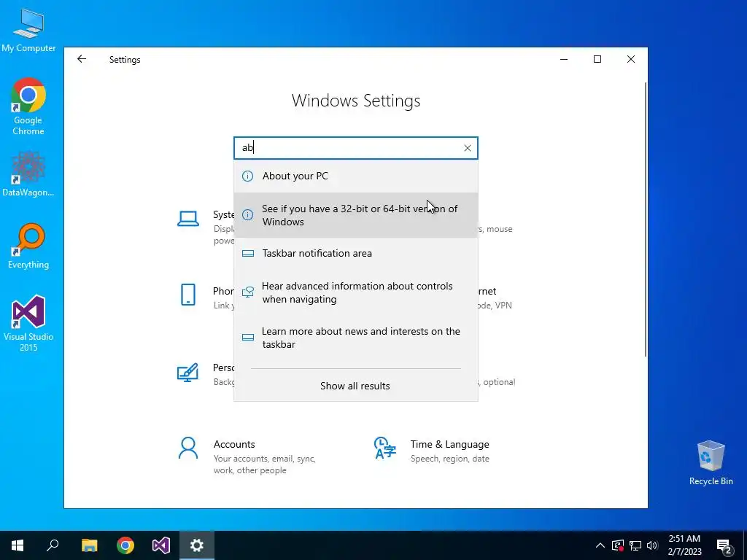Click 'Speech, region, date' description text
The image size is (747, 560).
tap(449, 459)
